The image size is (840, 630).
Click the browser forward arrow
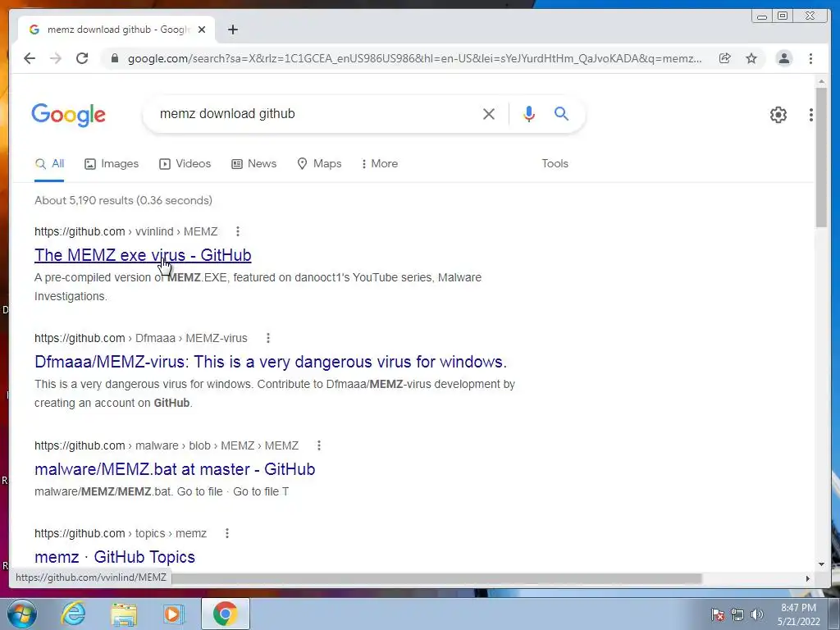click(56, 58)
